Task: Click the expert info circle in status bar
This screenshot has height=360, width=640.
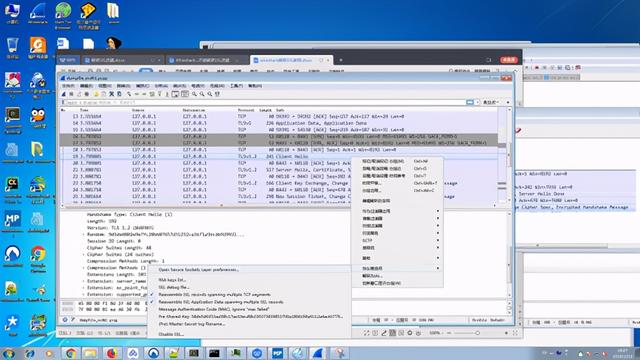Action: [x=65, y=320]
